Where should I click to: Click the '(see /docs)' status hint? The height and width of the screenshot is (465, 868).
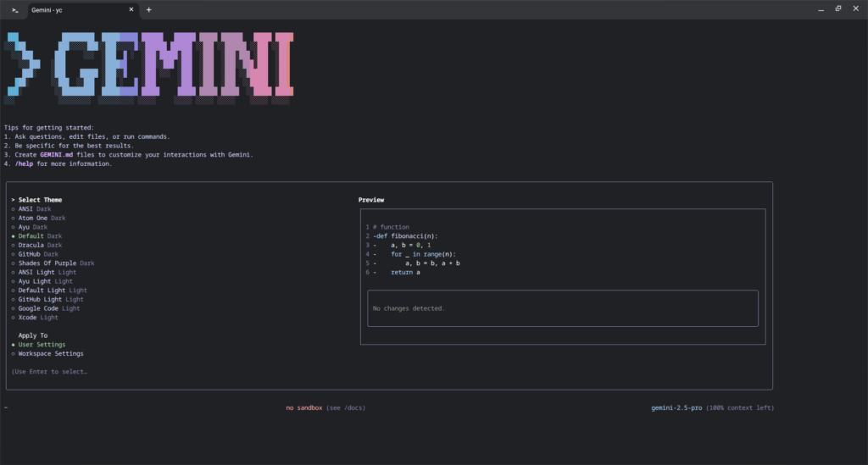pos(346,408)
